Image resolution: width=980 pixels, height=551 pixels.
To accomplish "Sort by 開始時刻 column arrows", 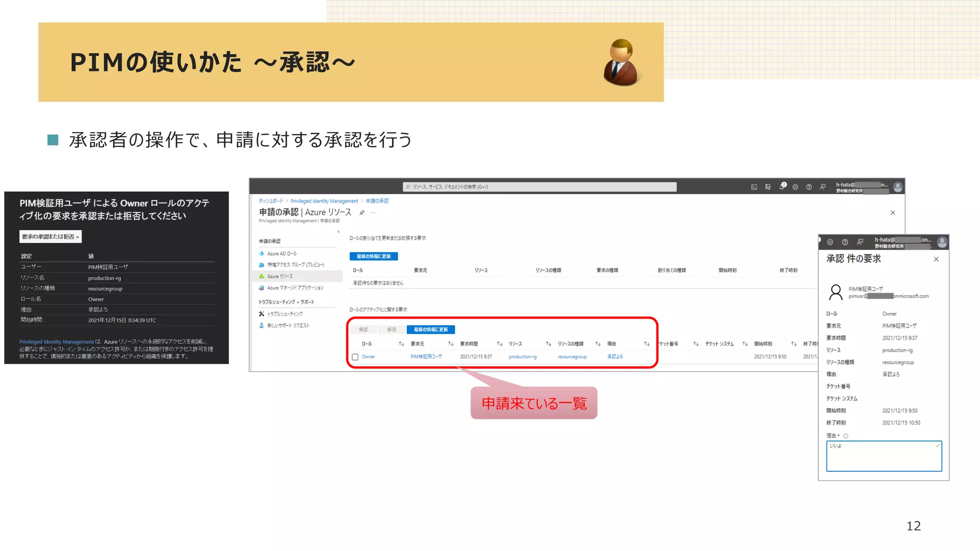I will 794,344.
